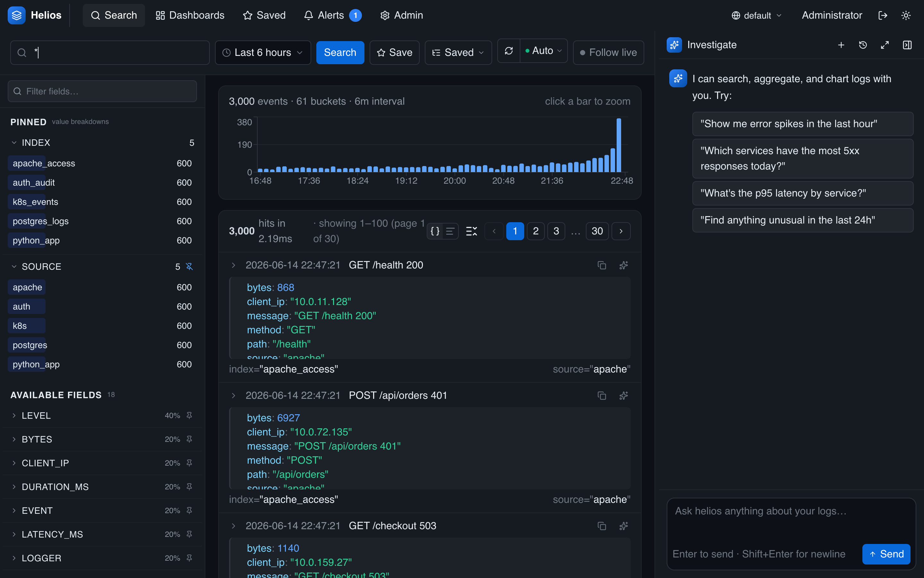Open Investigate chat history
The width and height of the screenshot is (924, 578).
click(x=862, y=45)
